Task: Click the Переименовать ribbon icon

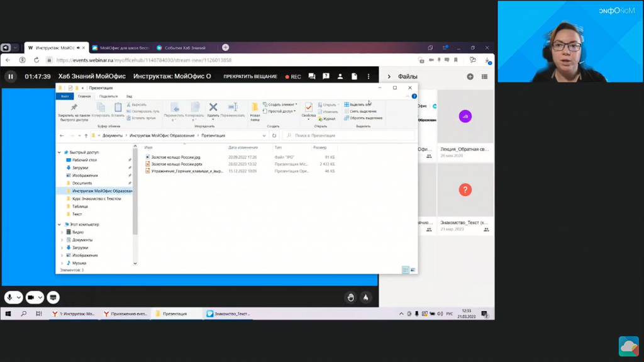Action: 233,110
